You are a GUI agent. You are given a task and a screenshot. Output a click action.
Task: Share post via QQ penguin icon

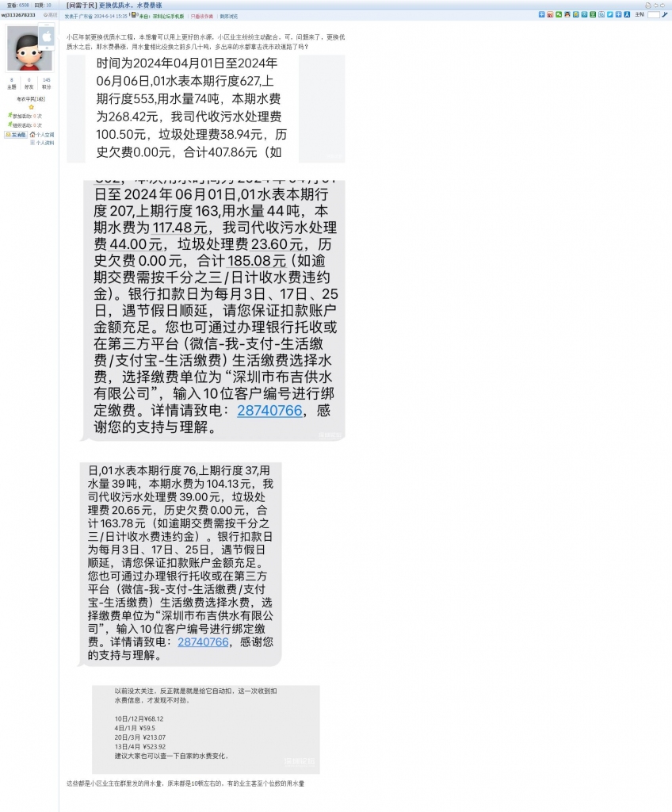pos(567,14)
